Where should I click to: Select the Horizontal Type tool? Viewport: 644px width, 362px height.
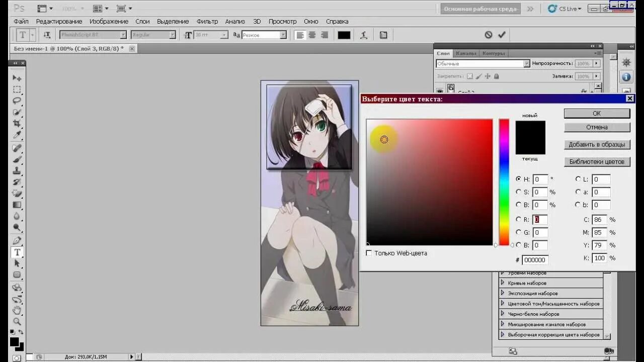pos(17,252)
